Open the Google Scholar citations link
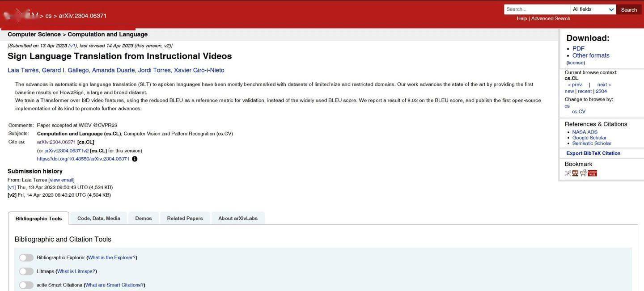This screenshot has height=291, width=644. (x=589, y=138)
